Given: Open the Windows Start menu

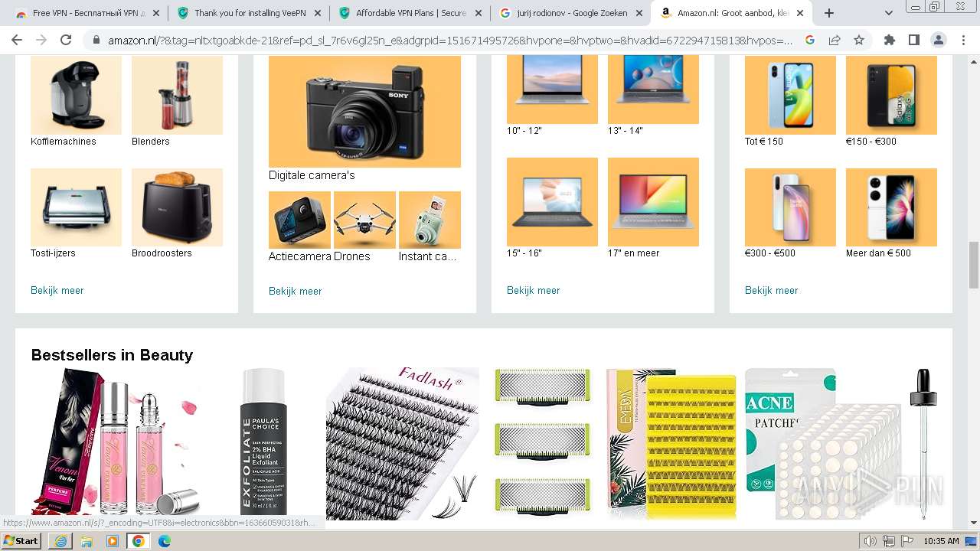Looking at the screenshot, I should 21,541.
